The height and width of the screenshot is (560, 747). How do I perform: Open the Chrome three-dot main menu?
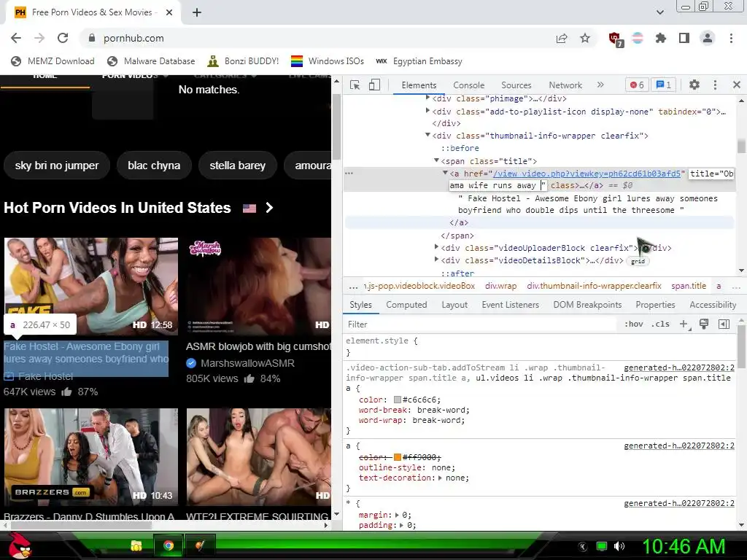731,38
